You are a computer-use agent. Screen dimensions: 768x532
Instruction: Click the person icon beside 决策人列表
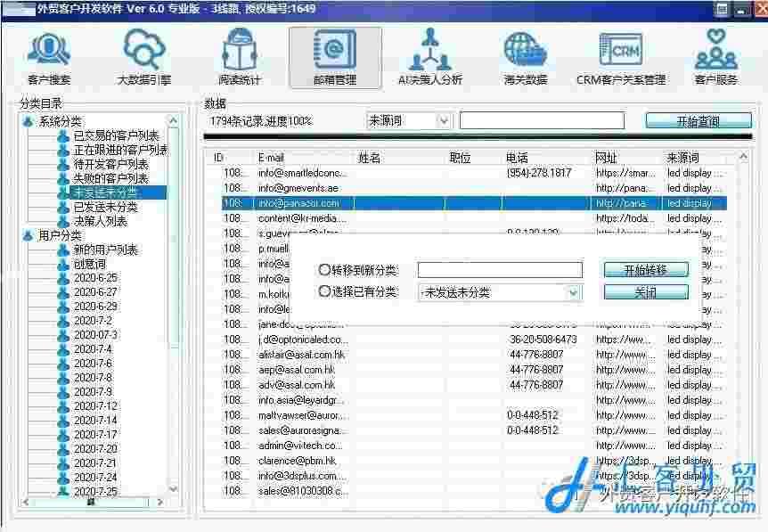(x=63, y=222)
